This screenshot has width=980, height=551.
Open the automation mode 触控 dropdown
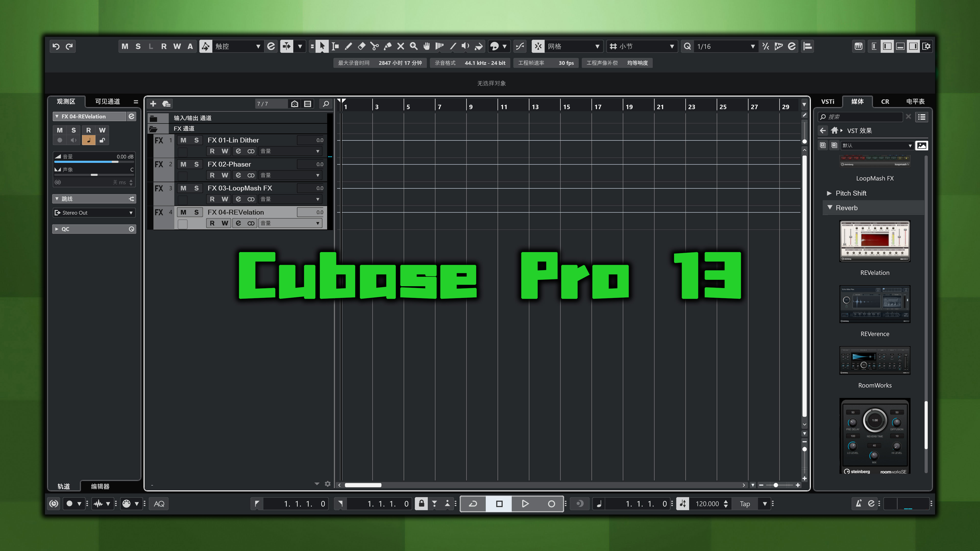238,46
